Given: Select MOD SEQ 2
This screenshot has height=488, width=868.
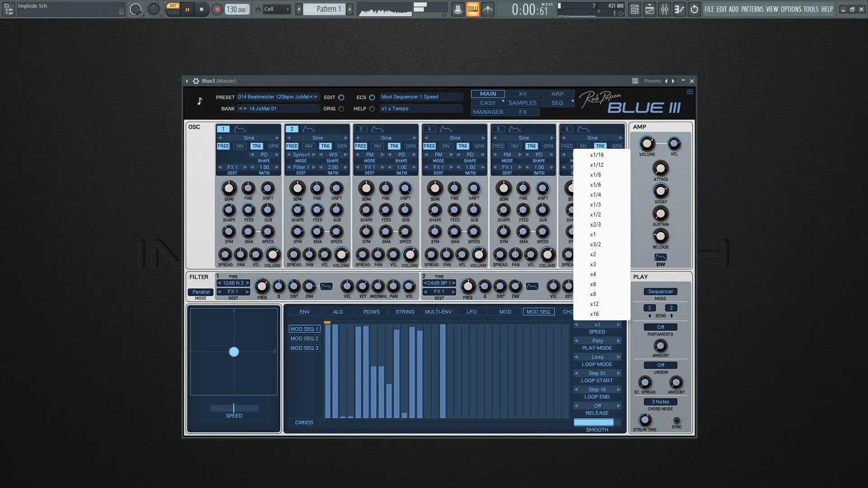Looking at the screenshot, I should click(304, 338).
